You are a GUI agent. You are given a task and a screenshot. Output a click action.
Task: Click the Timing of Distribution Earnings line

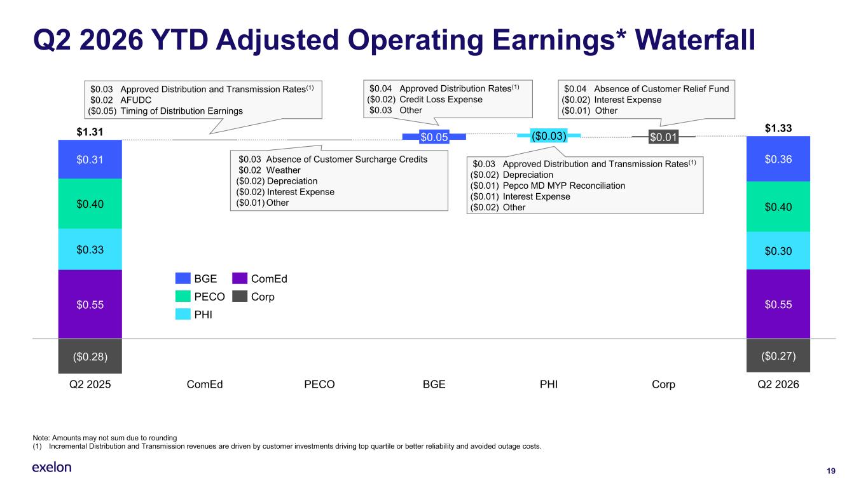point(165,111)
